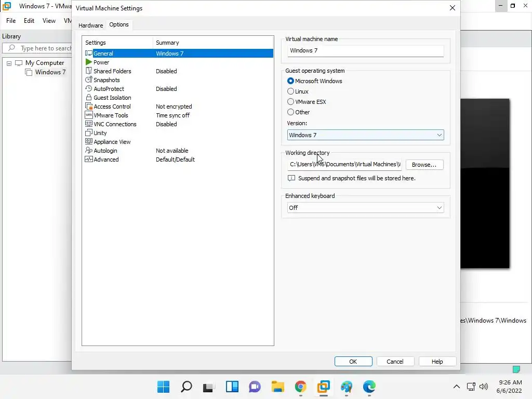This screenshot has width=532, height=399.
Task: Open the Chat app on taskbar
Action: [x=255, y=387]
